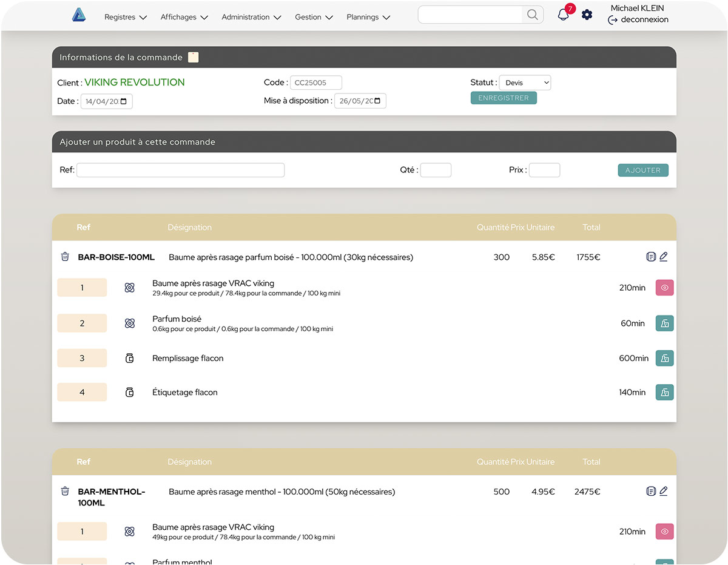Toggle the factory icon for Parfum boisé step

664,323
